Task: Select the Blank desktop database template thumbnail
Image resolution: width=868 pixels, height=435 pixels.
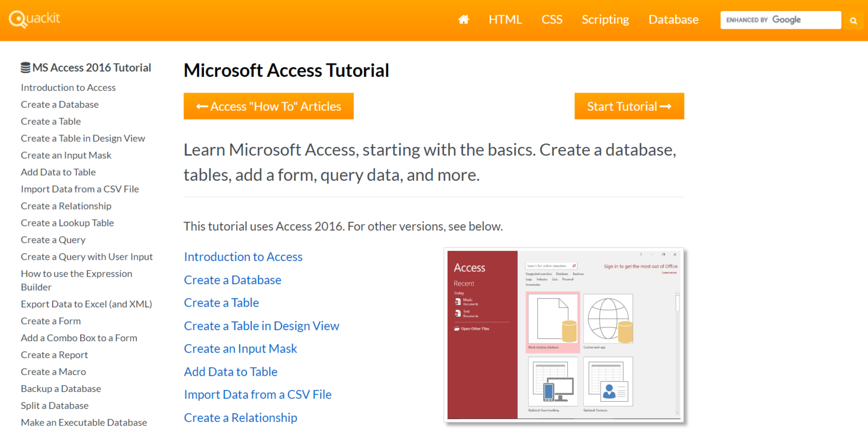Action: pos(552,319)
